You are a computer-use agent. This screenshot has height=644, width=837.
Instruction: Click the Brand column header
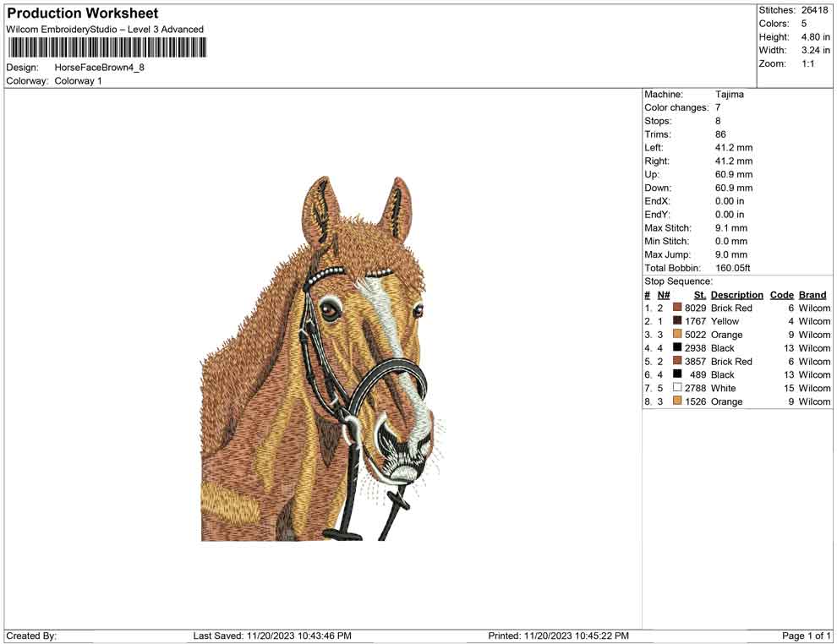click(x=812, y=295)
